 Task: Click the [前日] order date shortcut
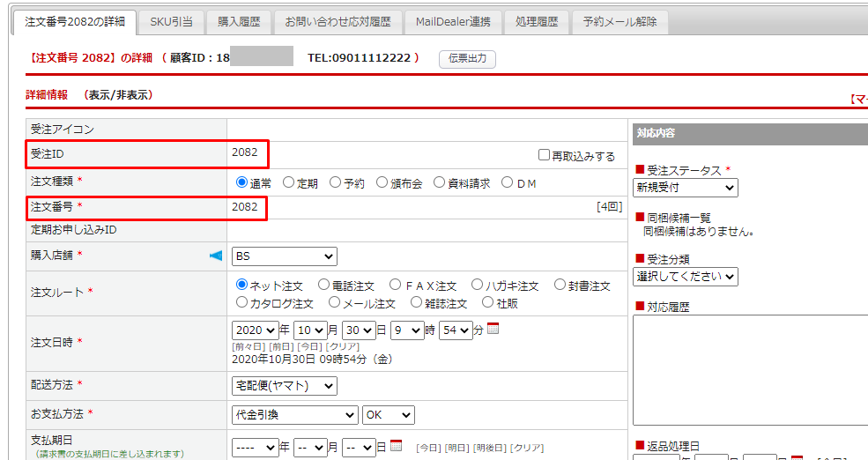(281, 346)
